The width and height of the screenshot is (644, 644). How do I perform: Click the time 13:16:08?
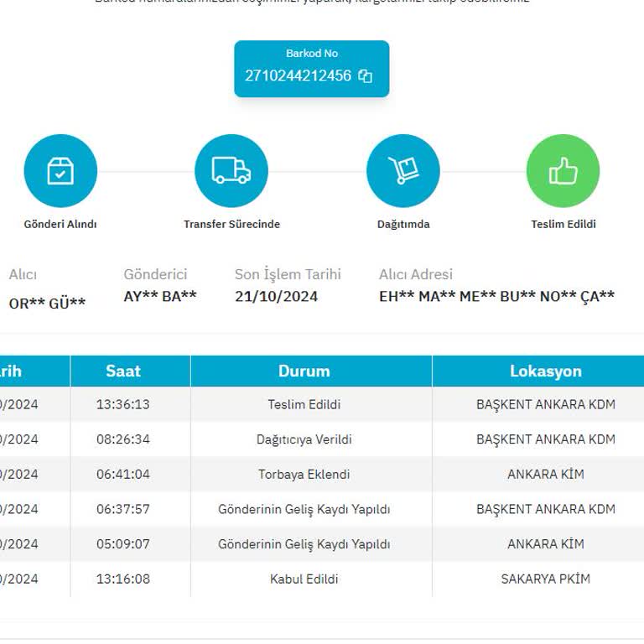pyautogui.click(x=123, y=579)
